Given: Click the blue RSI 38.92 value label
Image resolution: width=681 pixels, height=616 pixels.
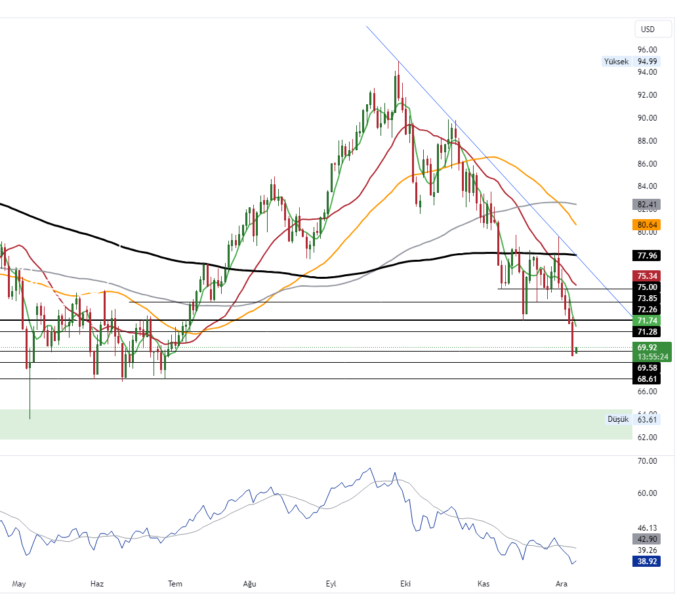Looking at the screenshot, I should (646, 562).
